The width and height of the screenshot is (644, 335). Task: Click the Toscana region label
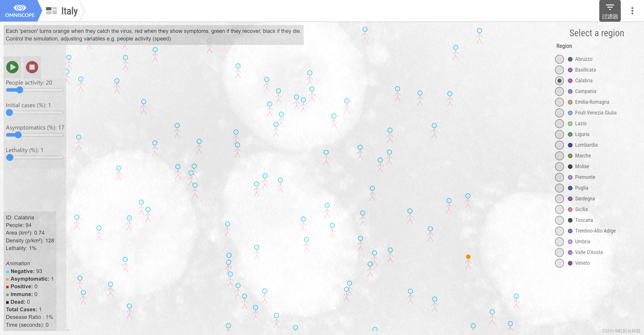584,220
